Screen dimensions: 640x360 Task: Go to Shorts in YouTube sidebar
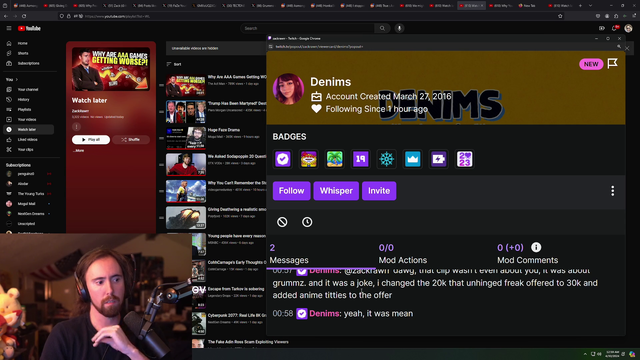coord(23,53)
